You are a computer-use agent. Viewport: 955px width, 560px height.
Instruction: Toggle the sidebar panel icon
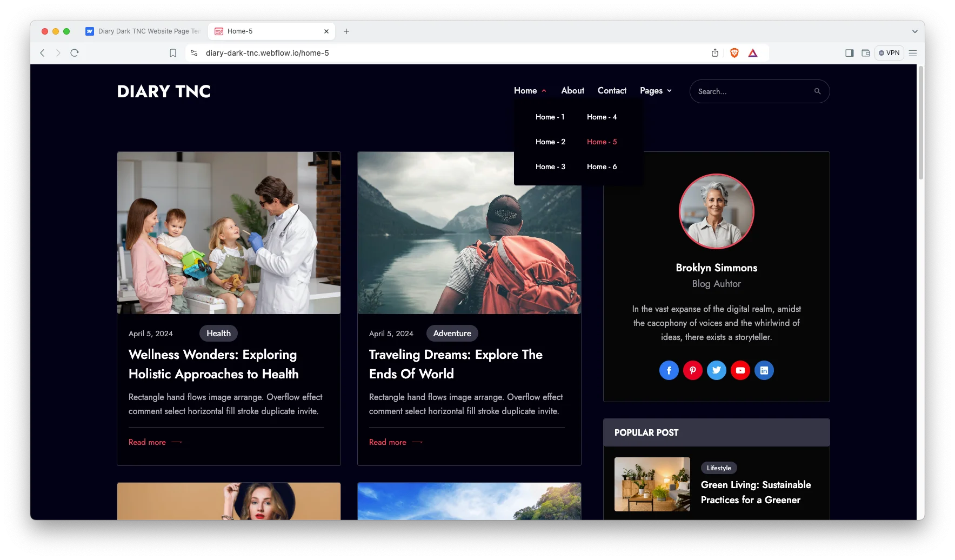849,53
